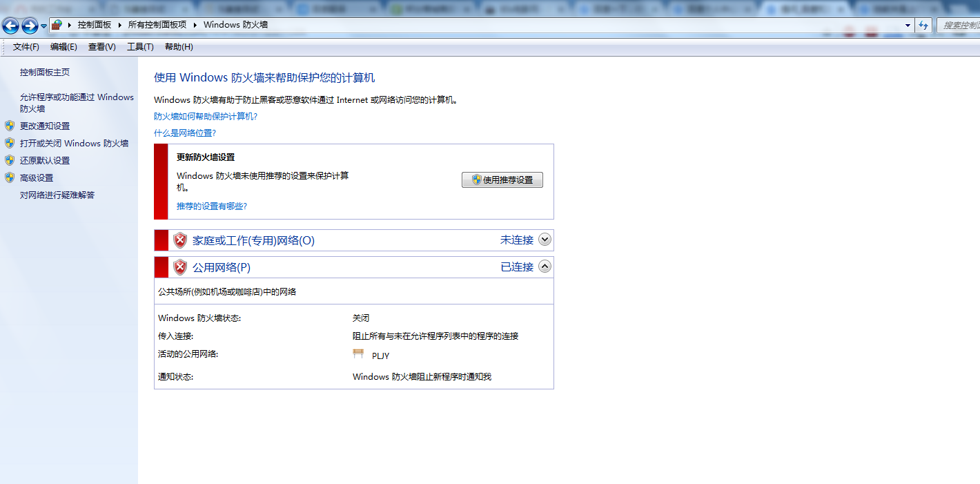This screenshot has width=980, height=484.
Task: Open dropdown arrow after 所有控制面板项 breadcrumb
Action: coord(195,25)
